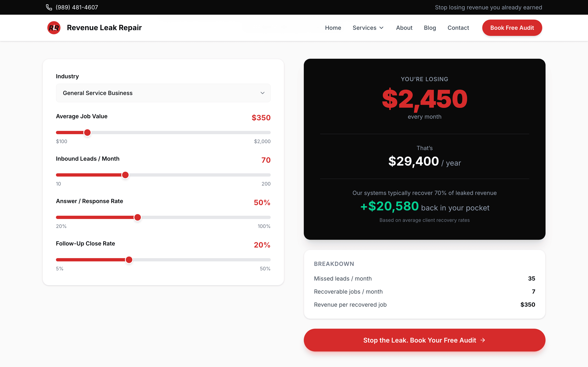Open the Blog page
Viewport: 588px width, 367px height.
430,28
